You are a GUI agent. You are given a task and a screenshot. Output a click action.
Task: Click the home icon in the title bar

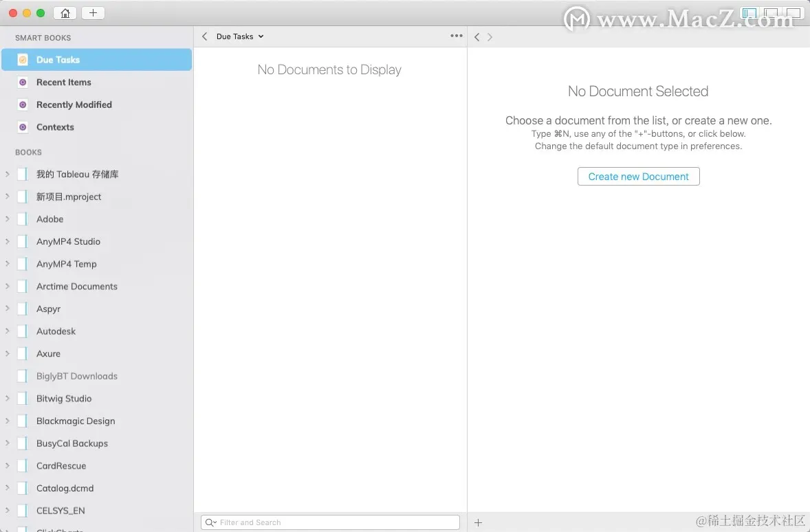(65, 13)
